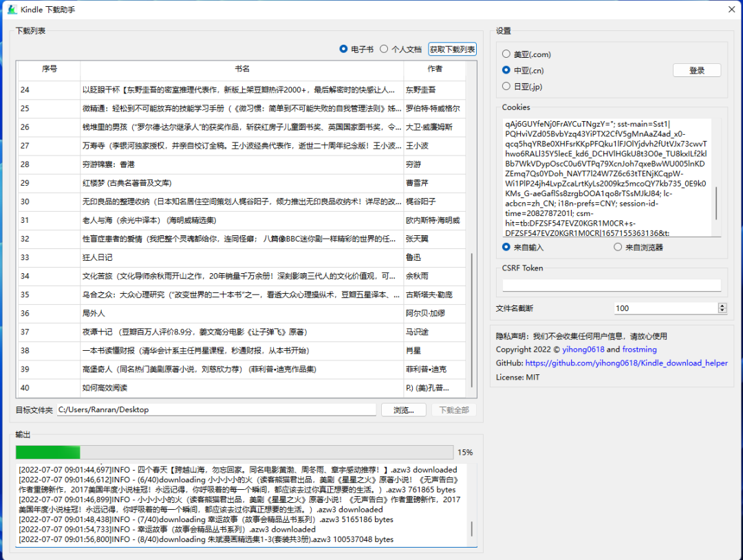
Task: Select row 26 钱堆里的男孩
Action: (242, 127)
